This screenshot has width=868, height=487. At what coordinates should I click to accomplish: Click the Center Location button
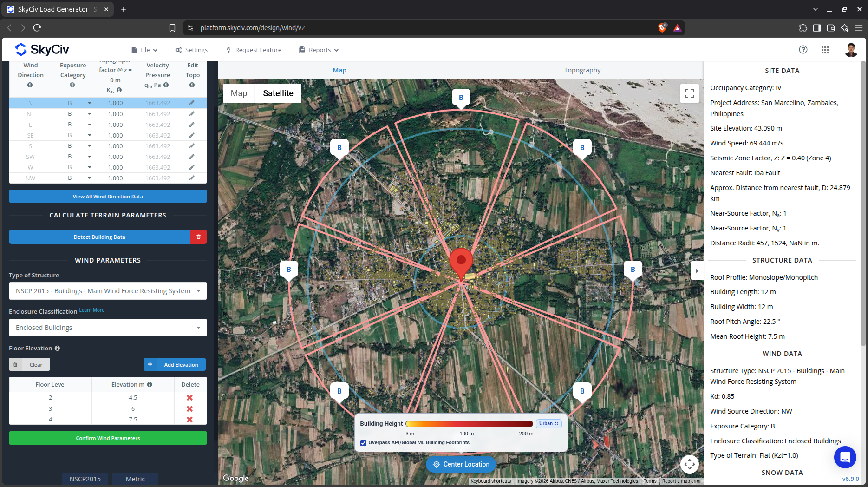[461, 464]
